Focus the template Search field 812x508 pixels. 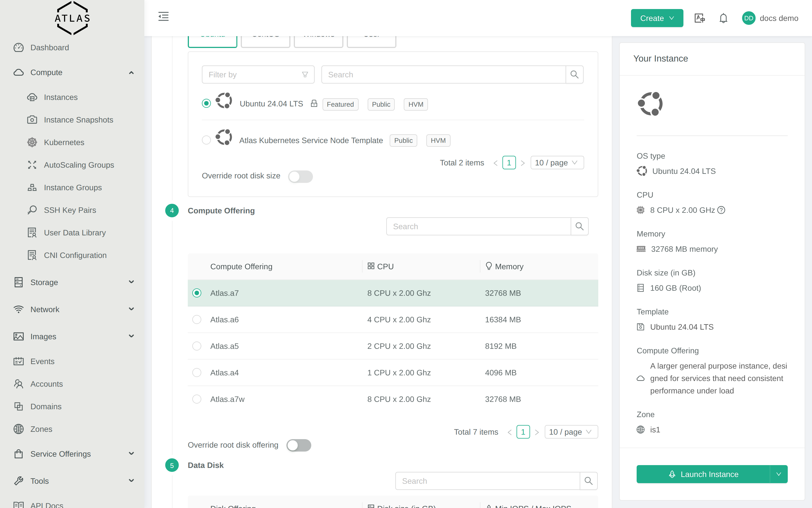tap(443, 75)
